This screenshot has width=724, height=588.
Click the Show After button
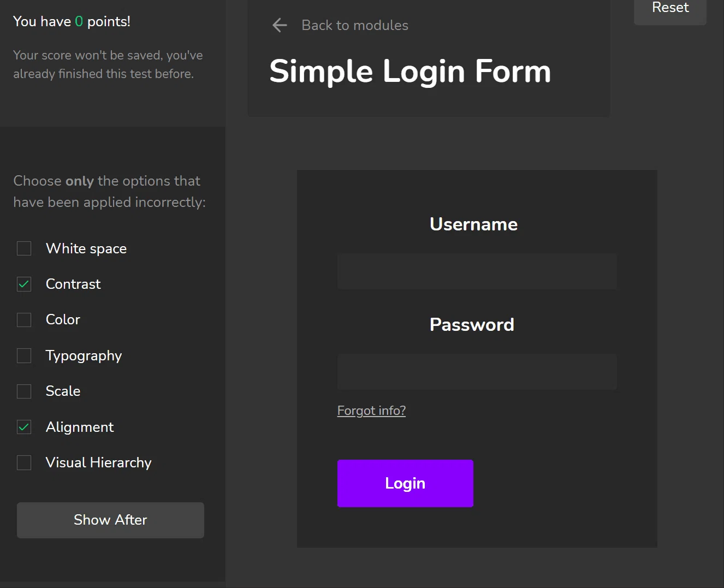110,520
